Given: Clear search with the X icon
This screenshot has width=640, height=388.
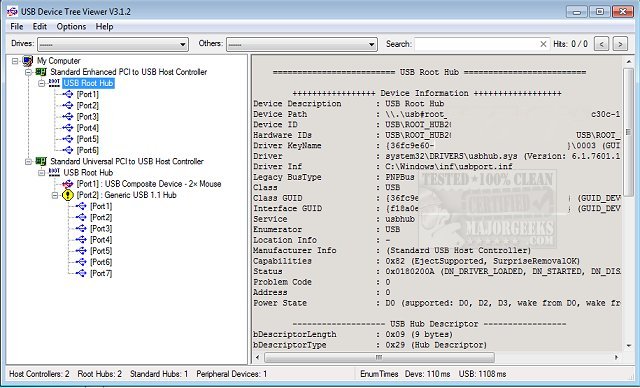Looking at the screenshot, I should coord(543,44).
